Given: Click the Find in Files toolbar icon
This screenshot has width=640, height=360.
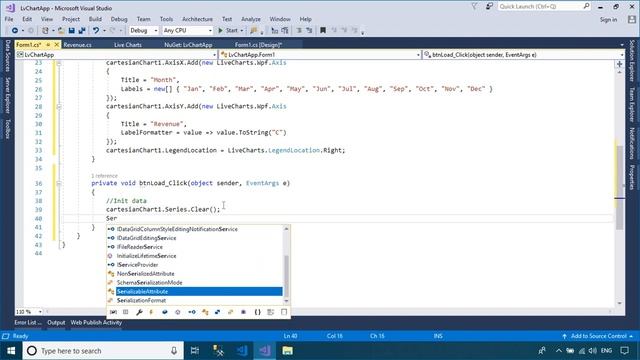Looking at the screenshot, I should tap(254, 31).
